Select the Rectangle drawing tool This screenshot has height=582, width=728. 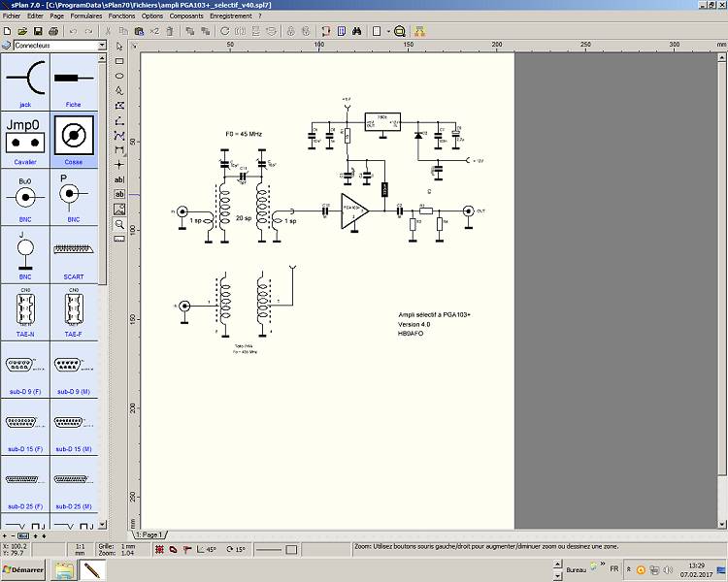(x=119, y=60)
